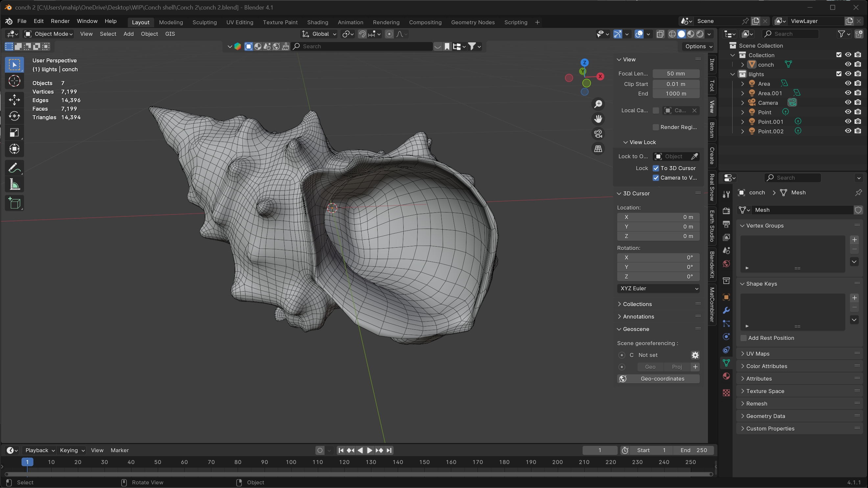This screenshot has width=868, height=488.
Task: Hide the Camera object in outliner
Action: [x=848, y=102]
